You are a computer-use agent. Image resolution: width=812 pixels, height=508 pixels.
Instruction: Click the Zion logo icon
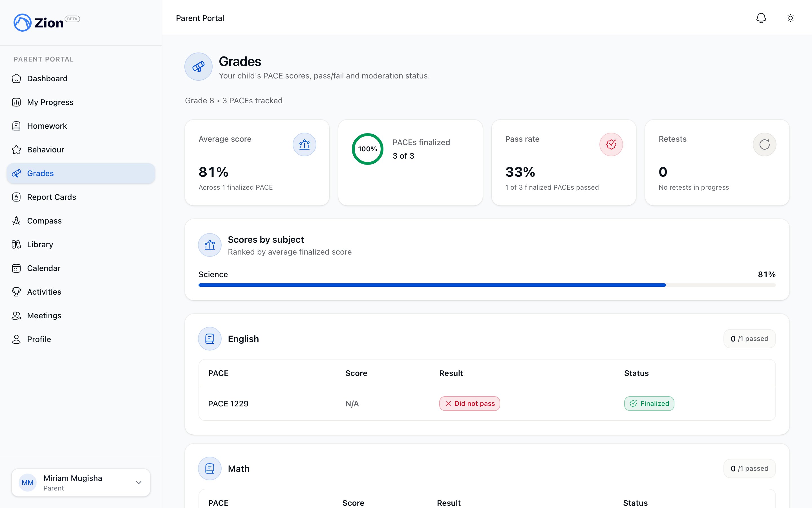[23, 23]
